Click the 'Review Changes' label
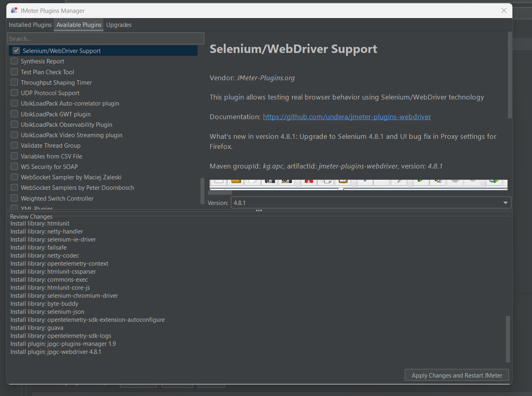This screenshot has height=396, width=532. point(31,216)
